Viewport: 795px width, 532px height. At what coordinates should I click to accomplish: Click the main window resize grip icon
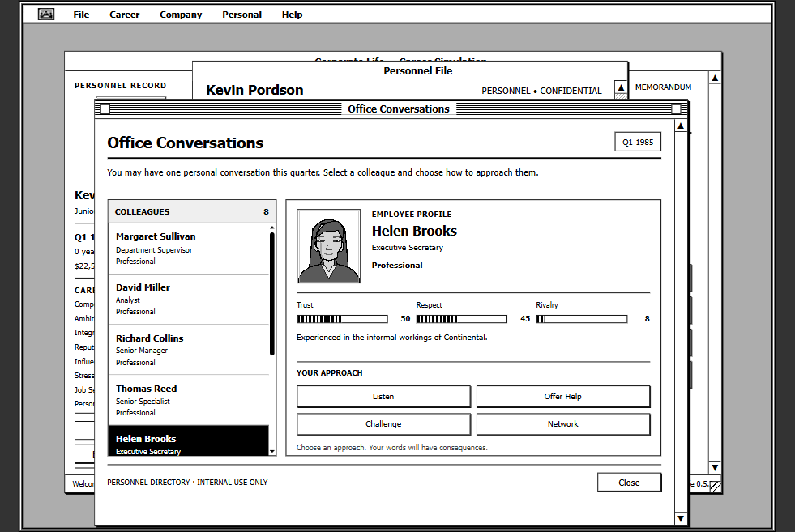coord(716,487)
